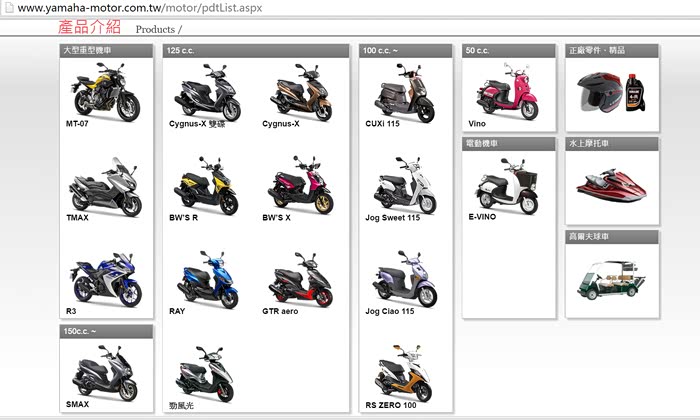Click the BW'S R text label
Screen dimensions: 700x420
pyautogui.click(x=183, y=217)
